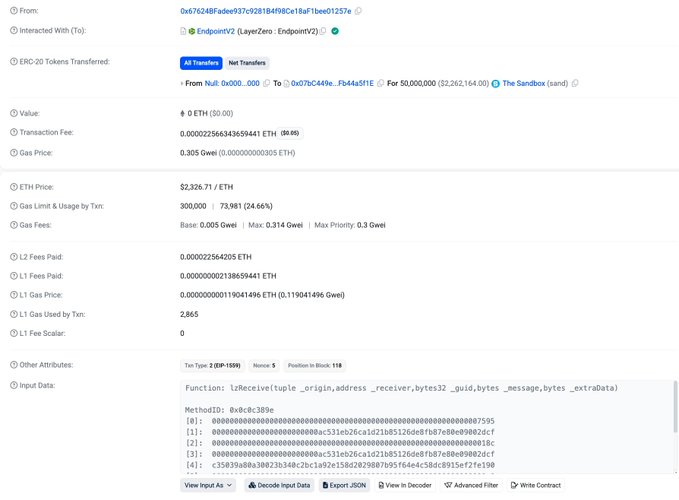This screenshot has height=500, width=679.
Task: Click the $2,326.71 / ETH price value
Action: (x=207, y=187)
